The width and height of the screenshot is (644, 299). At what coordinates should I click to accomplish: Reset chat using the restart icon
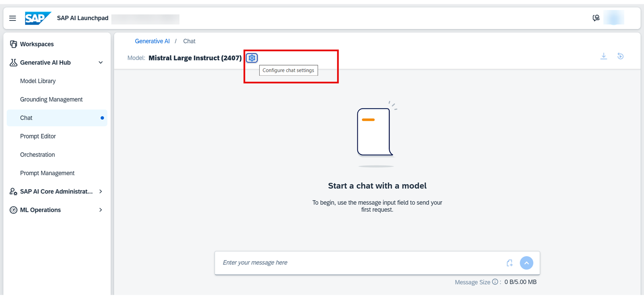click(x=620, y=56)
